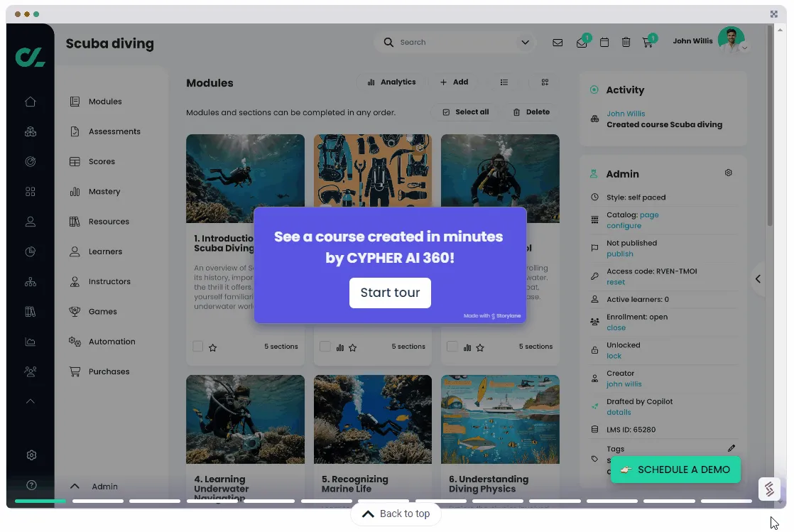
Task: Click the trash icon in top bar
Action: point(626,43)
